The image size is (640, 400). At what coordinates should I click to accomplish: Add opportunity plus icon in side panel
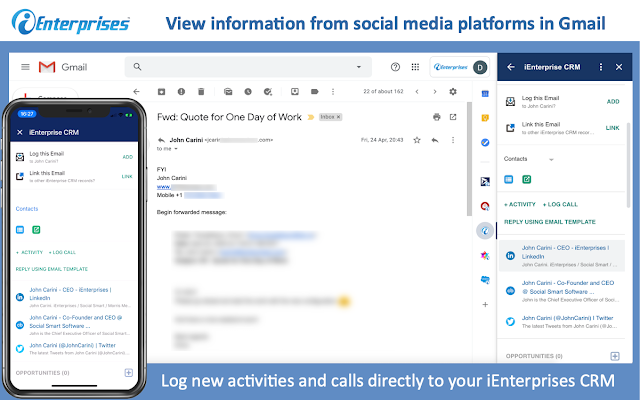click(615, 356)
